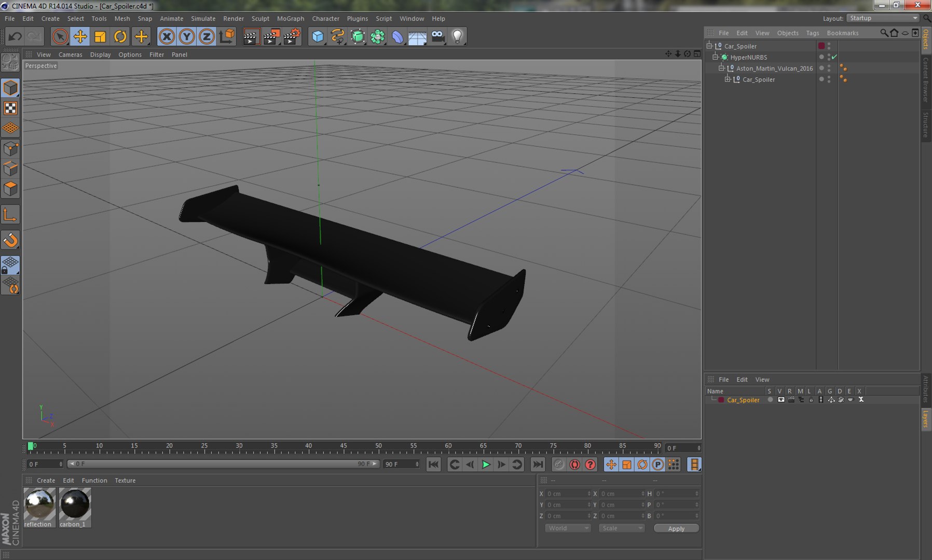This screenshot has height=560, width=932.
Task: Activate the Scale tool in top toolbar
Action: pyautogui.click(x=100, y=36)
